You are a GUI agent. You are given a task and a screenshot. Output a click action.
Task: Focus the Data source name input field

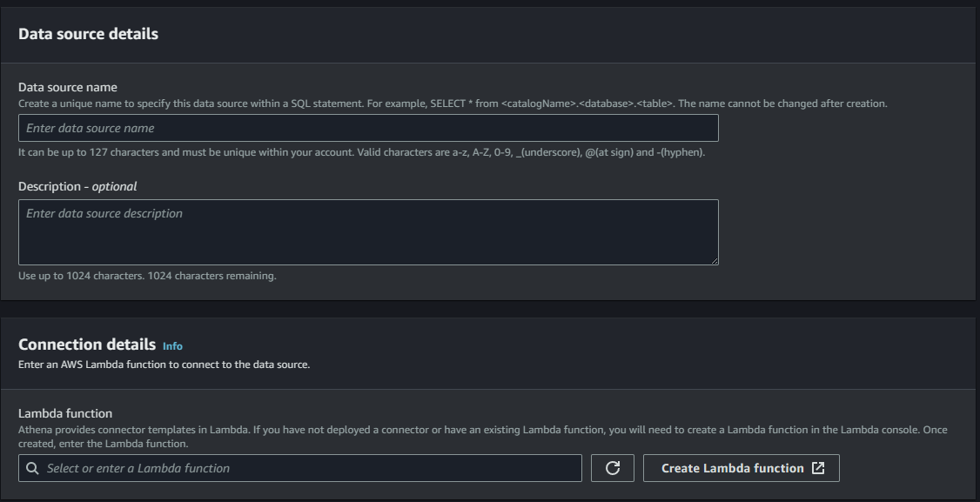click(x=368, y=128)
